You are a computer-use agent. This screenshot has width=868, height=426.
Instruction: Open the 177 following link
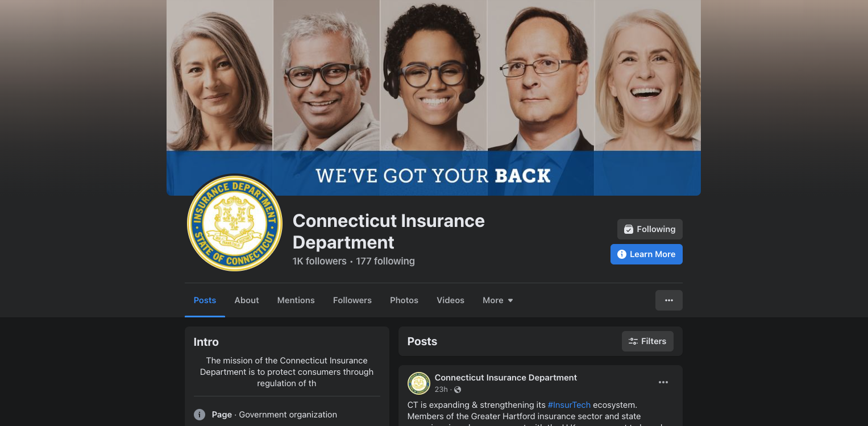[385, 261]
